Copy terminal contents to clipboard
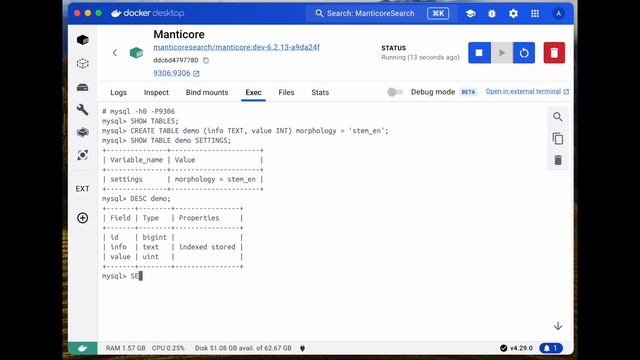The height and width of the screenshot is (360, 640). tap(558, 139)
